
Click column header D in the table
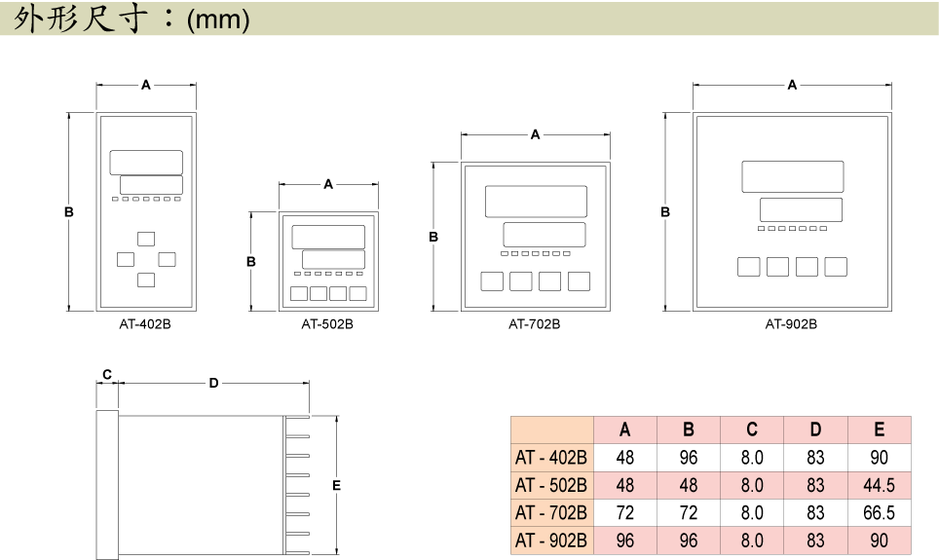coord(815,429)
